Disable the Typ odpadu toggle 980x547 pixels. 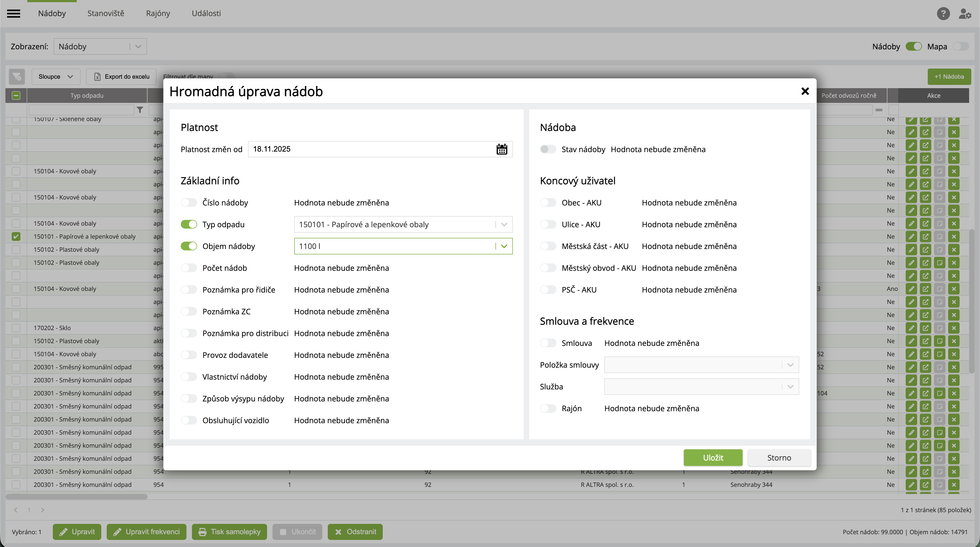click(189, 225)
